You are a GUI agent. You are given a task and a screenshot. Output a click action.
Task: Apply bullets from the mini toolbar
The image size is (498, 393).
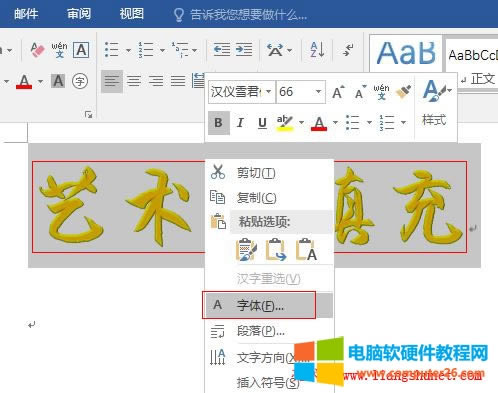coord(353,123)
